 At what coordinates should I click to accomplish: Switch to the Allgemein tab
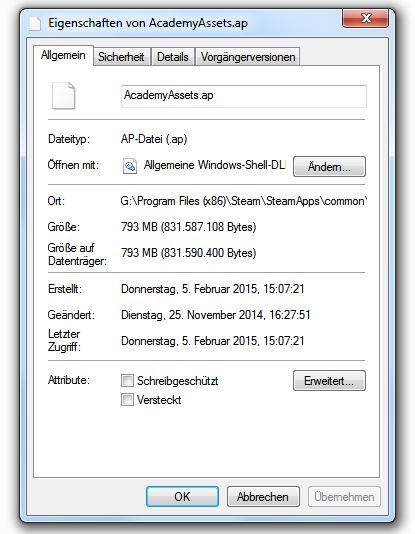pyautogui.click(x=63, y=55)
